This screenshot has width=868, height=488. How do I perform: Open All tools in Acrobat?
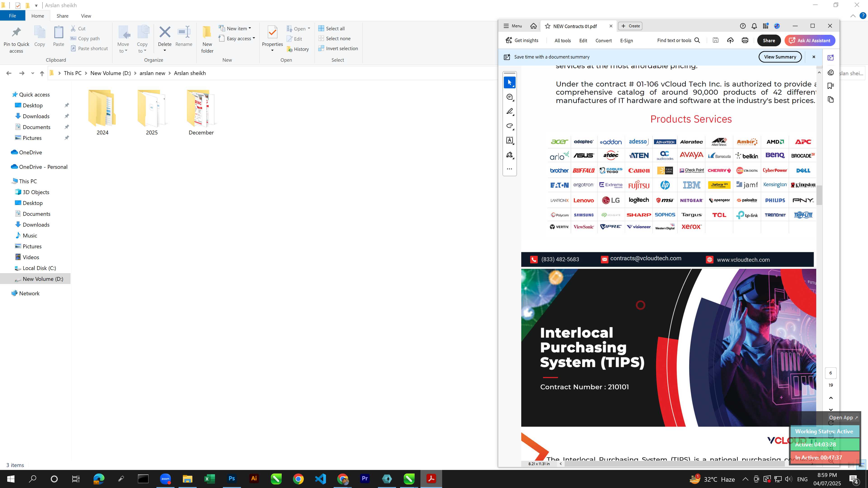tap(562, 40)
